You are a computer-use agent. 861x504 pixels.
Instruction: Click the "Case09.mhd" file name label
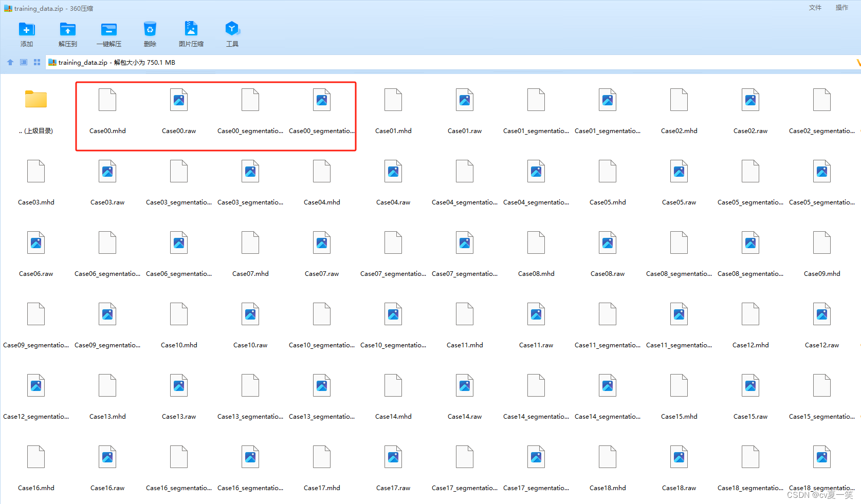tap(822, 274)
